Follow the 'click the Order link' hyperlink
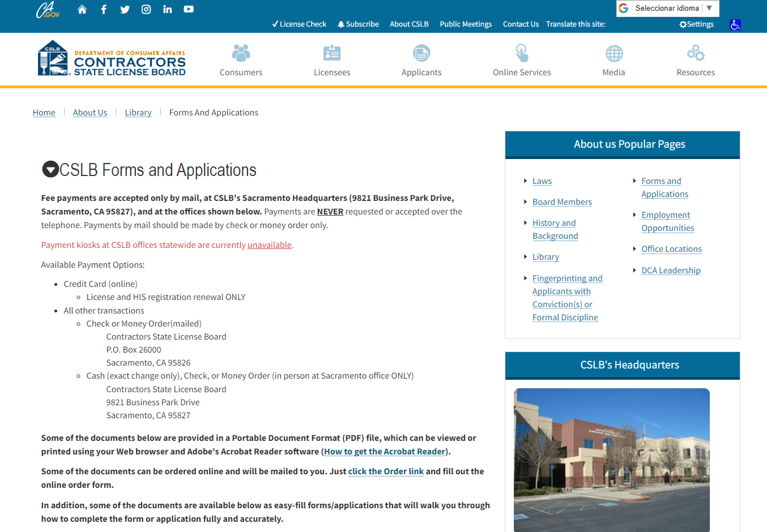The width and height of the screenshot is (767, 532). pyautogui.click(x=386, y=471)
